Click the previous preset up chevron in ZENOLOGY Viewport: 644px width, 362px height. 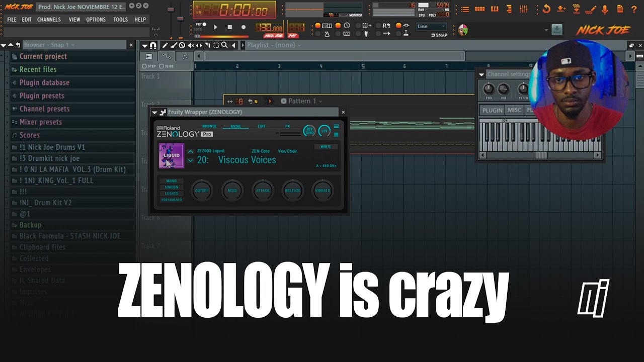(x=190, y=151)
